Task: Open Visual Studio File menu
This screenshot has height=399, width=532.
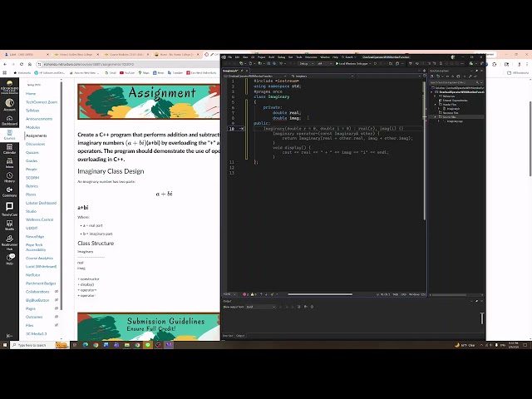Action: click(229, 57)
